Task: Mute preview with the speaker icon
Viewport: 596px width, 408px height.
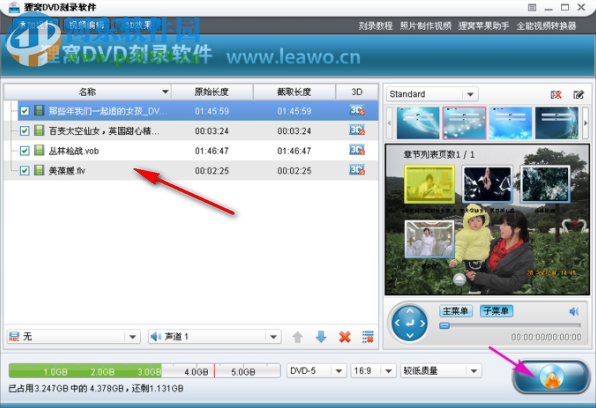Action: click(574, 312)
